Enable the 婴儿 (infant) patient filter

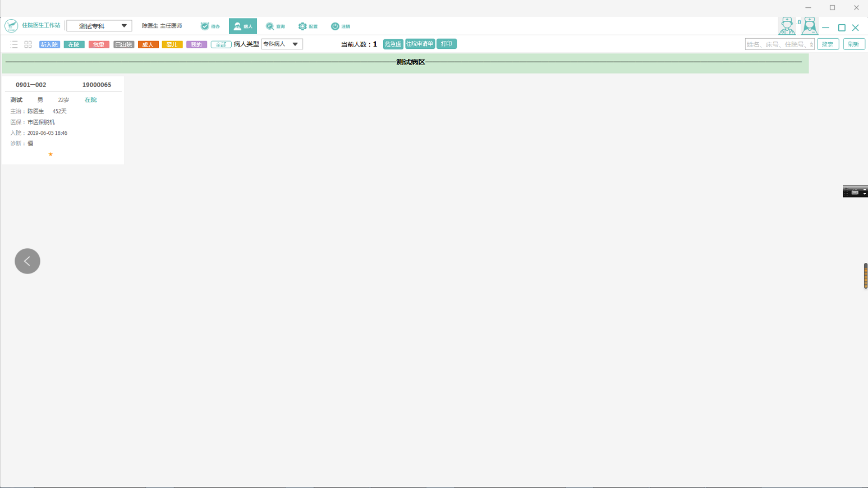[172, 44]
